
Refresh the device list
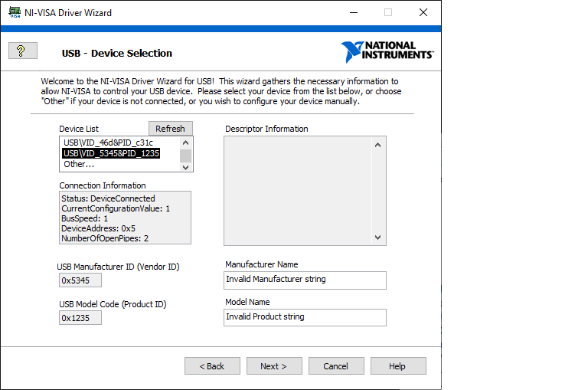171,129
